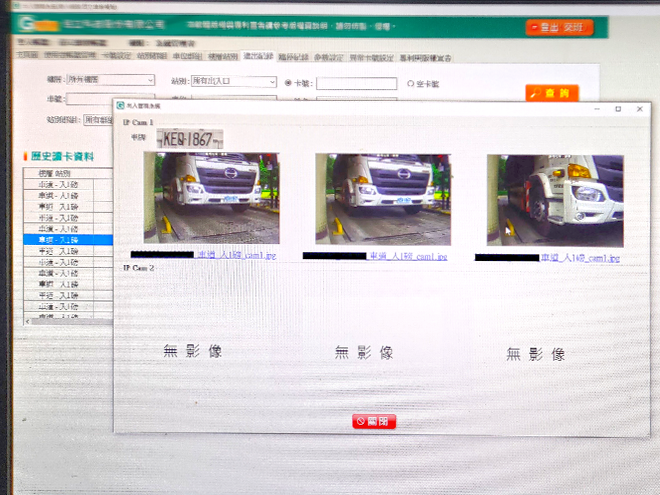Image resolution: width=660 pixels, height=495 pixels.
Task: Click the orange 查詢 search button
Action: 552,93
